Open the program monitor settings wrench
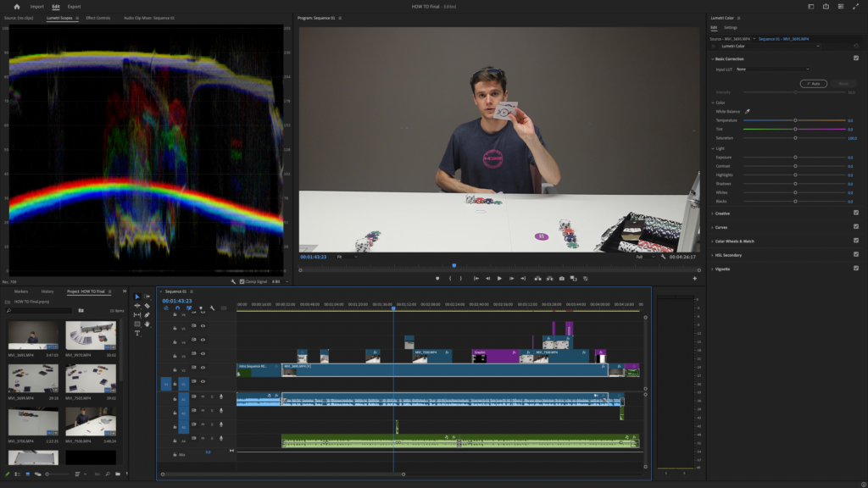 664,257
